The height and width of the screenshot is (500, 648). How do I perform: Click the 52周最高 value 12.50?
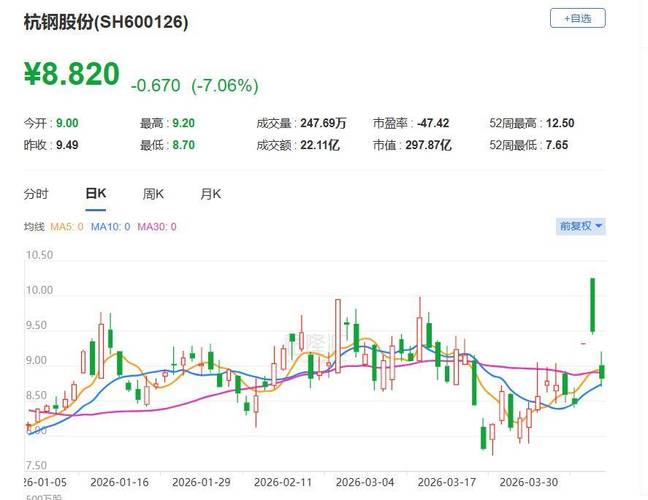click(x=560, y=123)
